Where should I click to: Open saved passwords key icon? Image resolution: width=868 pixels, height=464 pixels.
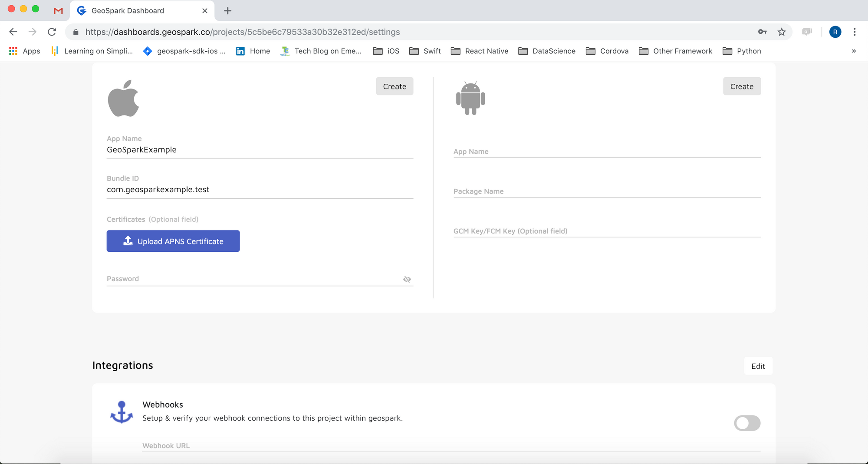(x=762, y=32)
